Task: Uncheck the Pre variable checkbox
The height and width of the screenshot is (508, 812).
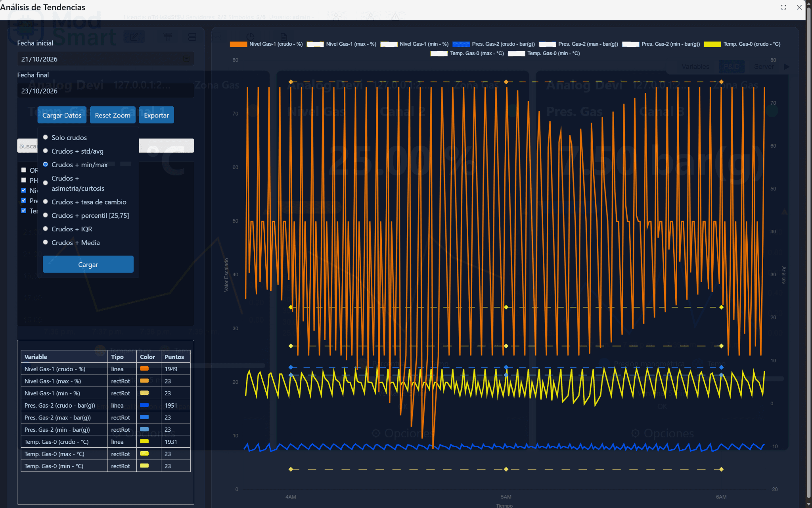Action: pyautogui.click(x=24, y=200)
